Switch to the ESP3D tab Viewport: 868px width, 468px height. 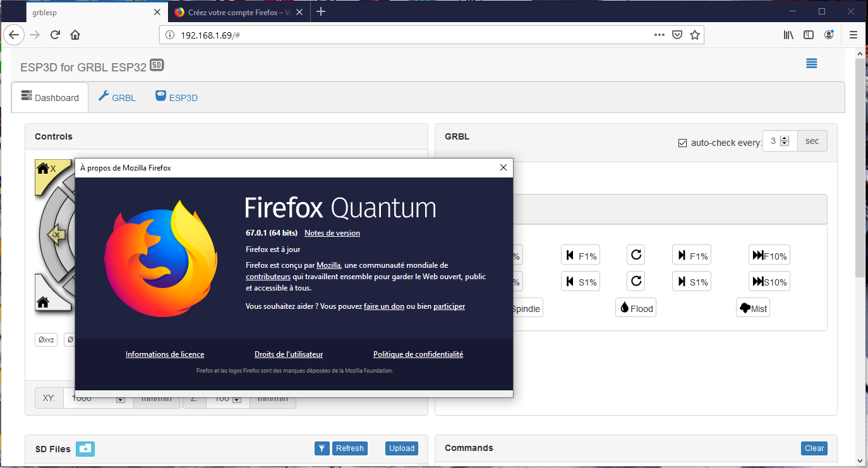pos(176,97)
